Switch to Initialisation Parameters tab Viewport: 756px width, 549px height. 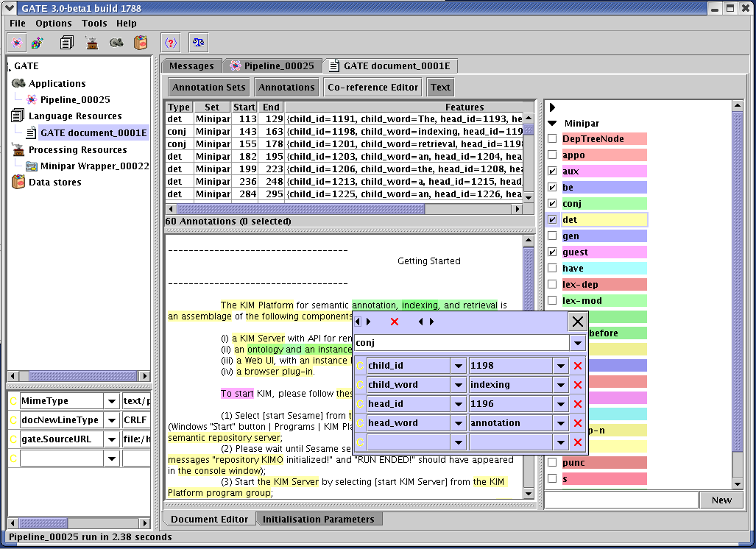(x=318, y=519)
